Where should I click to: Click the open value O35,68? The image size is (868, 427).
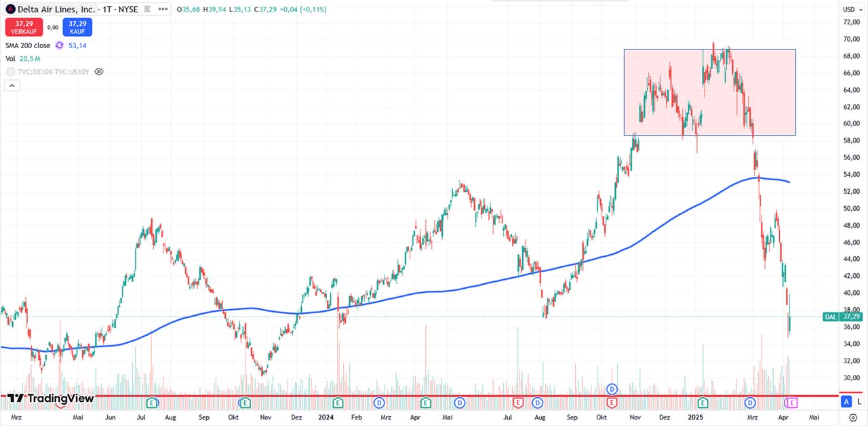click(189, 10)
